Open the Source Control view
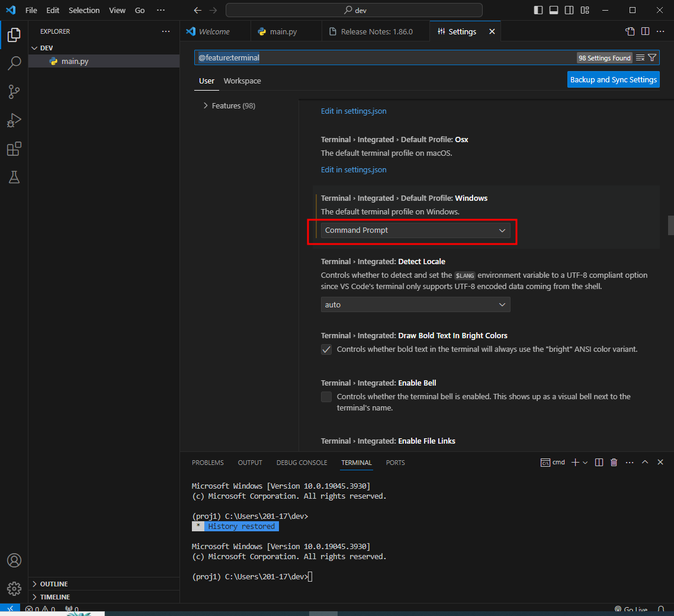Image resolution: width=674 pixels, height=616 pixels. pos(14,92)
